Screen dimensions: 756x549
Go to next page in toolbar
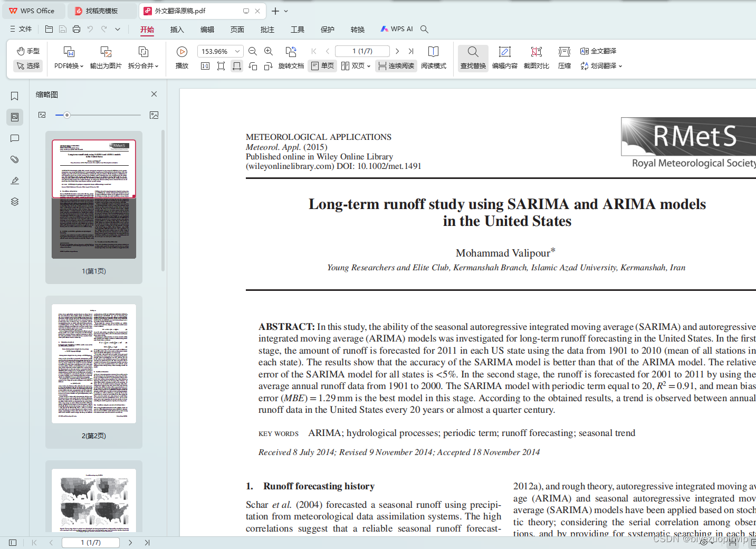(x=397, y=51)
